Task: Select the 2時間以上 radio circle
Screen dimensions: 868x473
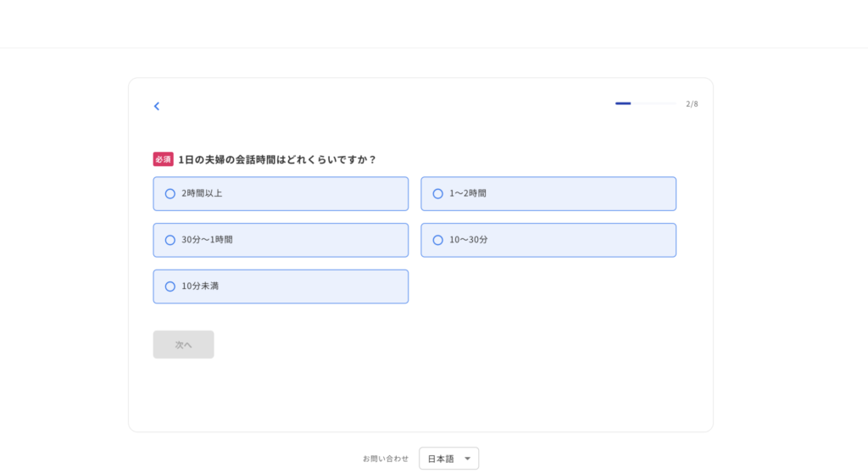Action: click(x=170, y=194)
